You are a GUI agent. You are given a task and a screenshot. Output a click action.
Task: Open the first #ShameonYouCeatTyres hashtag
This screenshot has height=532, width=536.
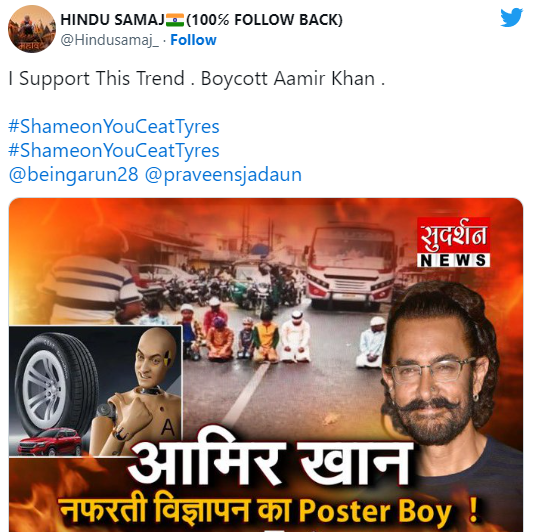pos(114,127)
